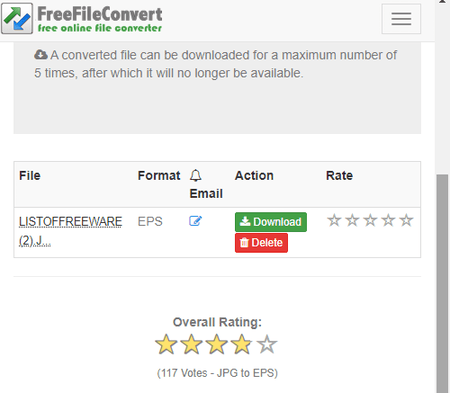Click the scrollbar up arrow

pos(443,2)
